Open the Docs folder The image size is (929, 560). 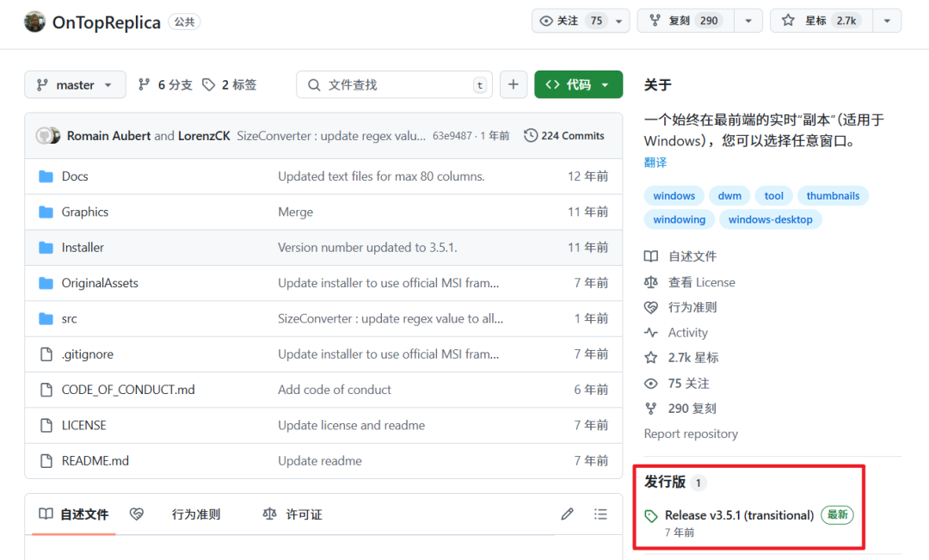tap(75, 176)
